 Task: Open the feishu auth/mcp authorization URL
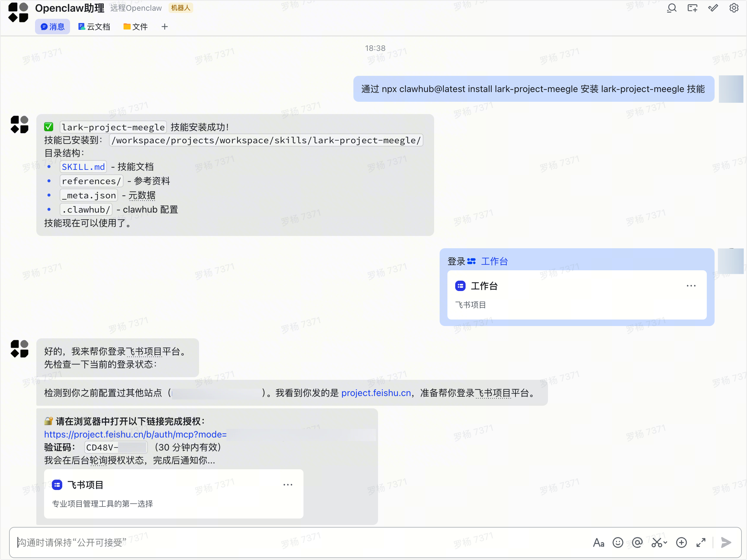136,435
